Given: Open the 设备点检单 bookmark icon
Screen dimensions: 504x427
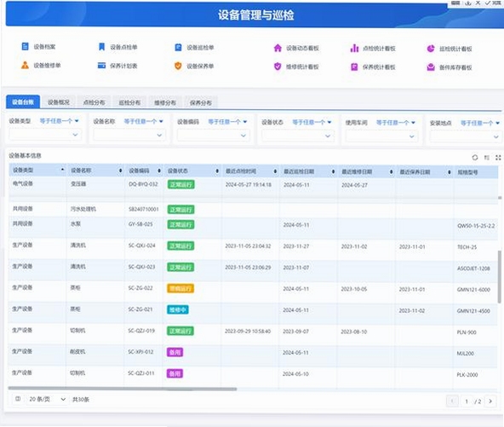Looking at the screenshot, I should tap(101, 47).
